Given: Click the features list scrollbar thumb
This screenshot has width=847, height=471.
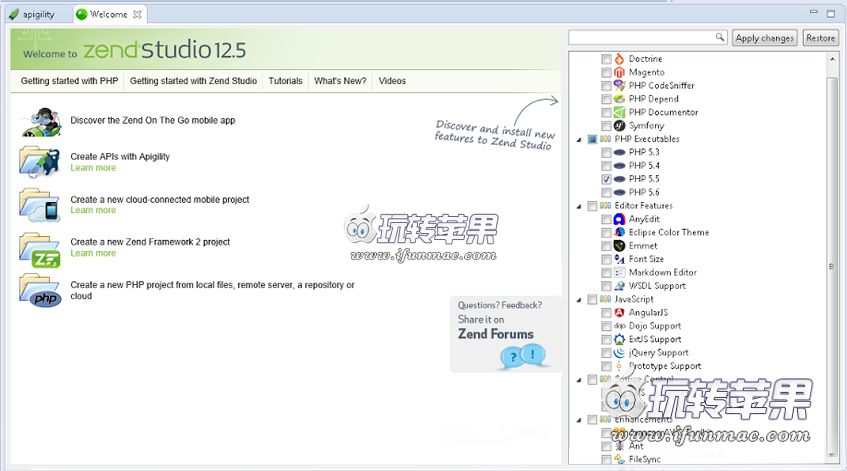Looking at the screenshot, I should click(x=832, y=265).
